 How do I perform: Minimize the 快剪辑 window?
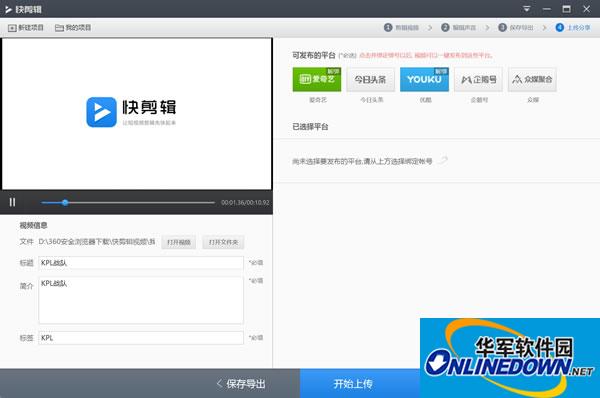(546, 9)
